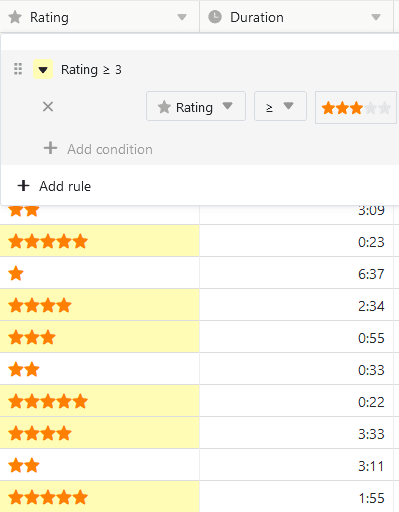Select the Rating ≥ 3 rule title
Image resolution: width=399 pixels, height=512 pixels.
click(x=91, y=70)
